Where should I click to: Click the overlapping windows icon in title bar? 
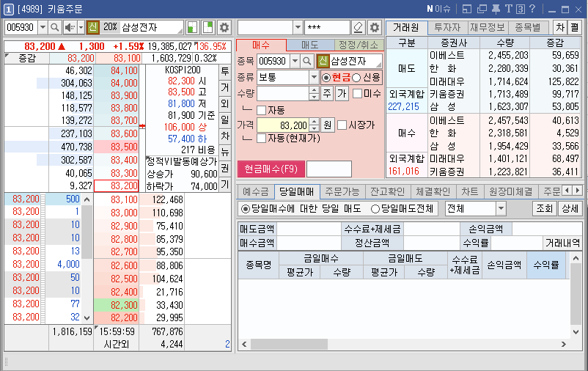point(482,9)
